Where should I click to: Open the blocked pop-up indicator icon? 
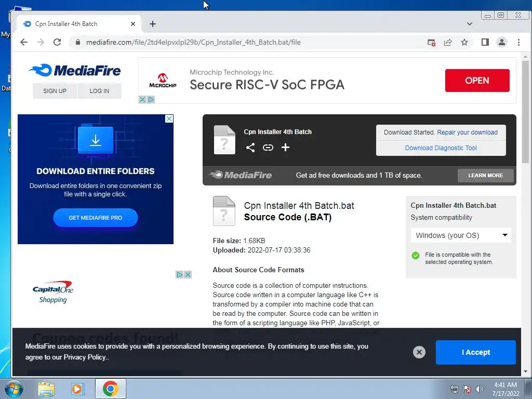pyautogui.click(x=431, y=43)
